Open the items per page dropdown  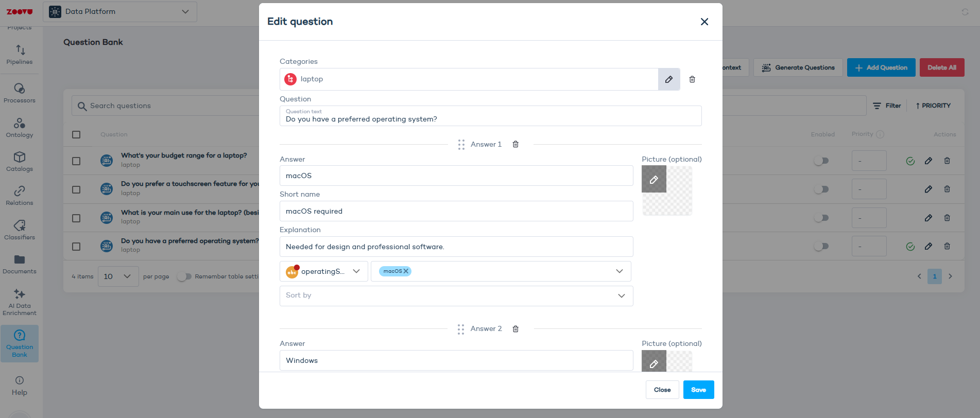118,276
